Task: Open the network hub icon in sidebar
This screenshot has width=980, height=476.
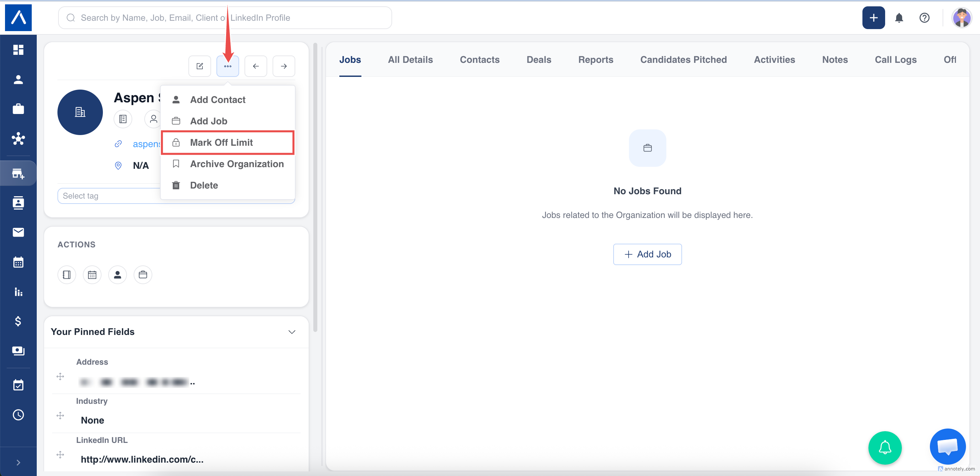Action: tap(18, 139)
